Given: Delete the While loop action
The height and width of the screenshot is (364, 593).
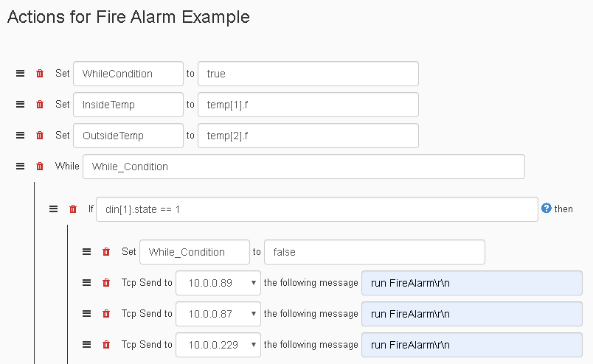Looking at the screenshot, I should tap(40, 167).
